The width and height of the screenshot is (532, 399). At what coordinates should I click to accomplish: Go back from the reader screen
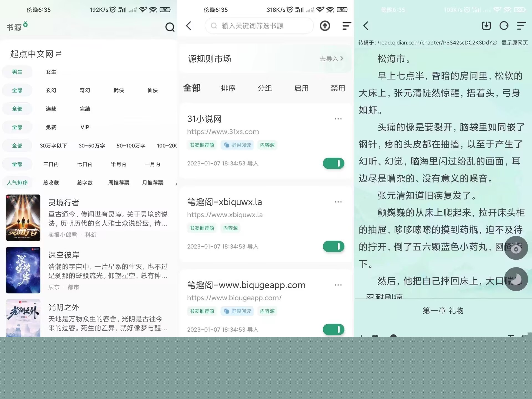pos(366,26)
